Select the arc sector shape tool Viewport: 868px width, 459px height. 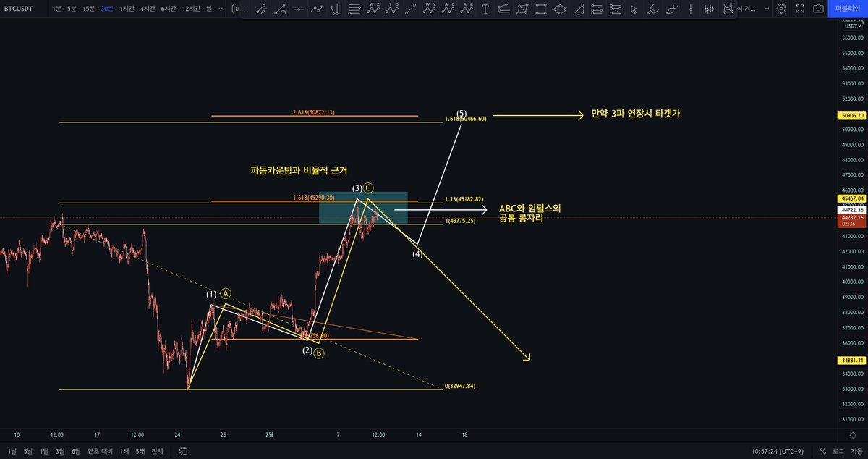pos(579,10)
